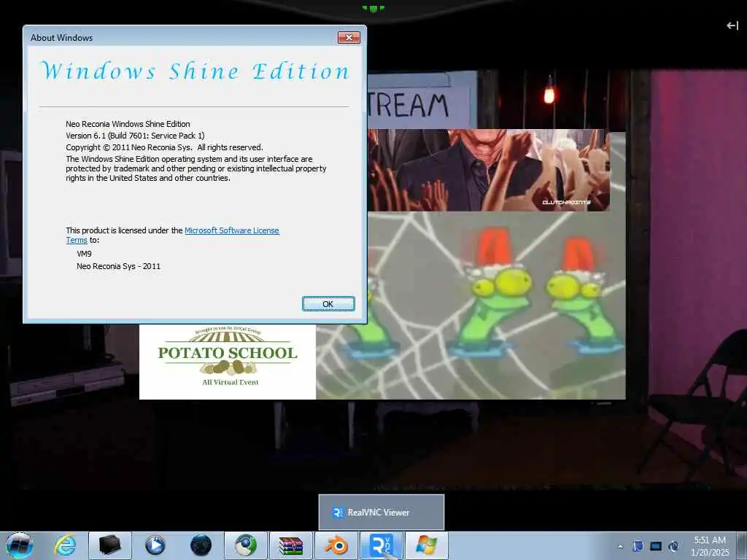
Task: Open the black folder icon on the taskbar
Action: click(x=109, y=545)
